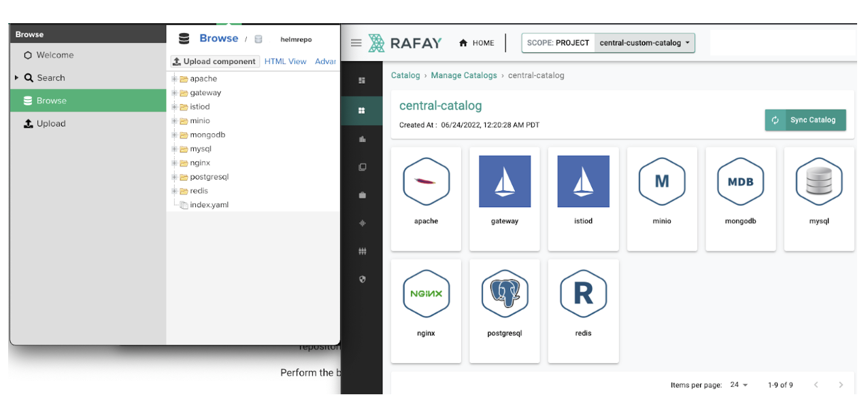Image resolution: width=868 pixels, height=397 pixels.
Task: Open the nginx logo card
Action: [426, 294]
